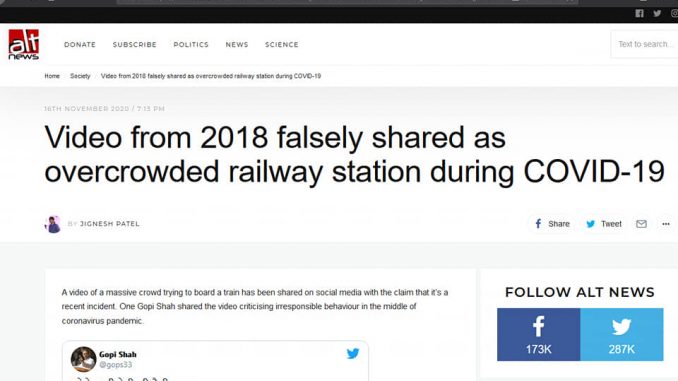678x381 pixels.
Task: Follow Alt News on Facebook 173K tile
Action: (538, 334)
